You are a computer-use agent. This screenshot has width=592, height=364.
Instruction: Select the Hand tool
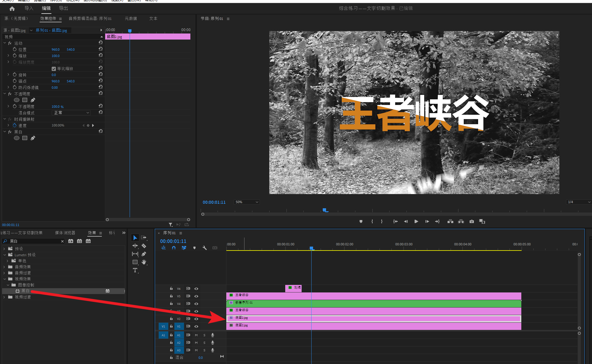[144, 262]
